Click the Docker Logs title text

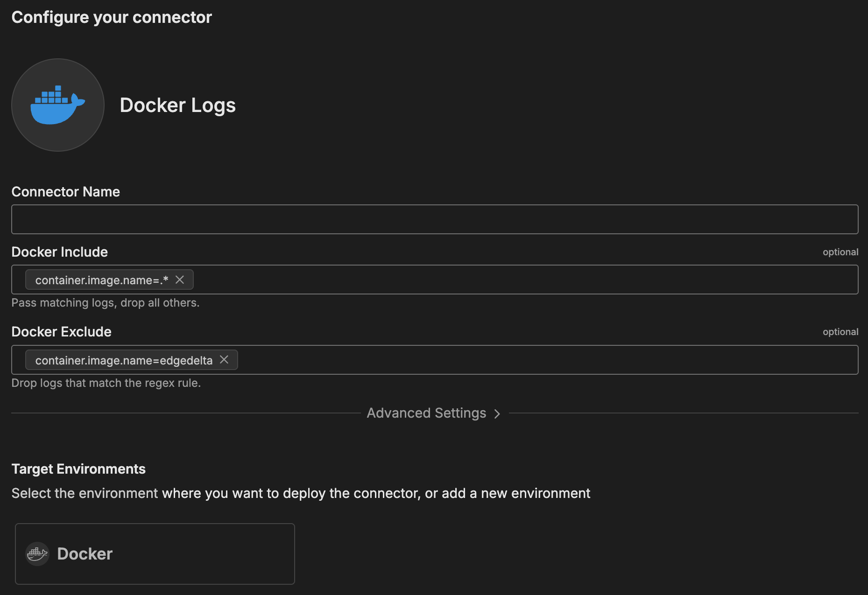(x=177, y=105)
